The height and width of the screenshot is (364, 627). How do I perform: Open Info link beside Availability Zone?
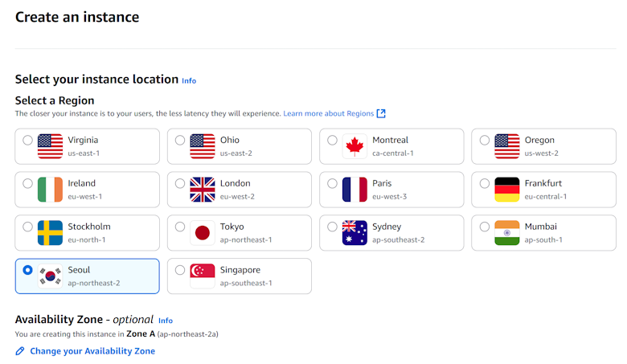pos(166,321)
